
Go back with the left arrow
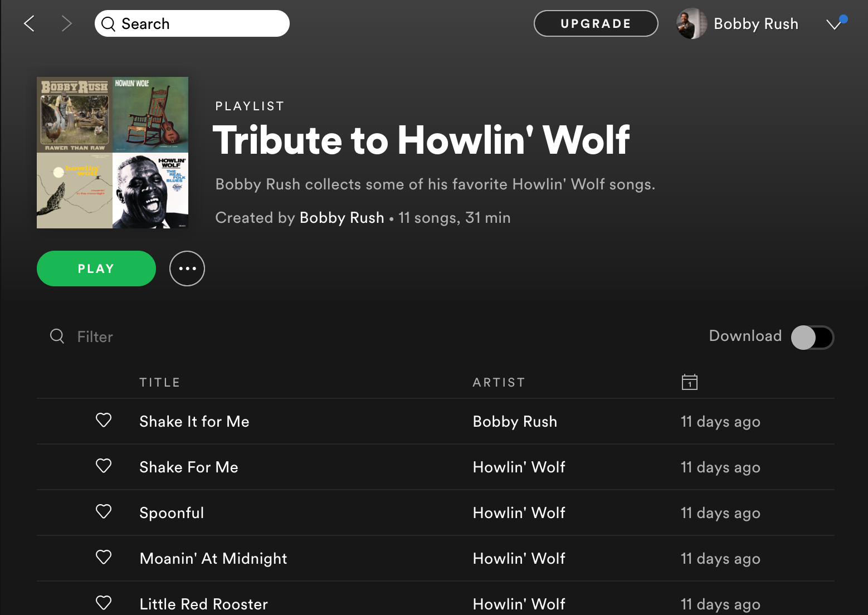click(x=30, y=23)
